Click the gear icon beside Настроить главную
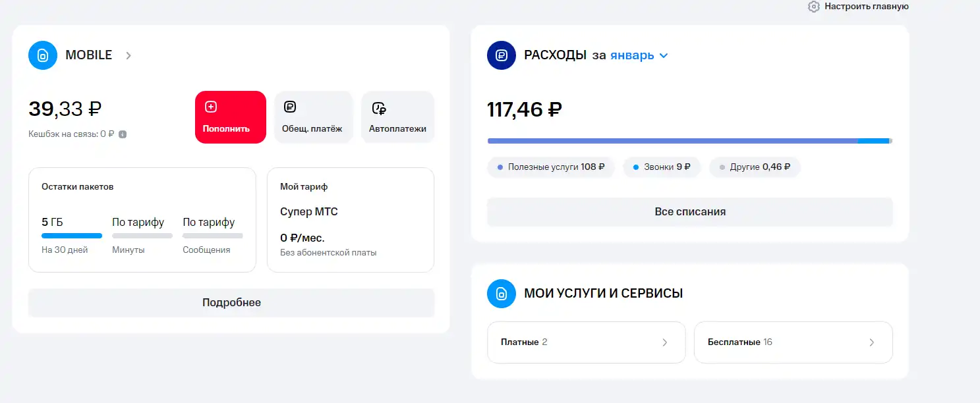 coord(814,7)
